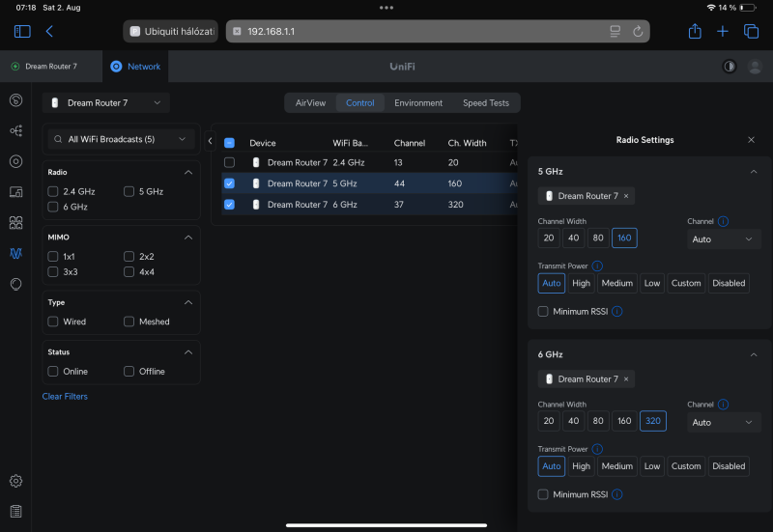Open the dashboard icon in the left sidebar
This screenshot has height=532, width=773.
pos(15,100)
